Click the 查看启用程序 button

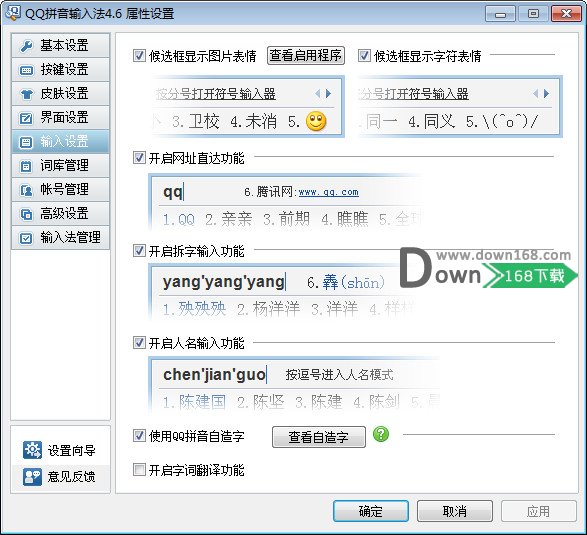point(305,56)
